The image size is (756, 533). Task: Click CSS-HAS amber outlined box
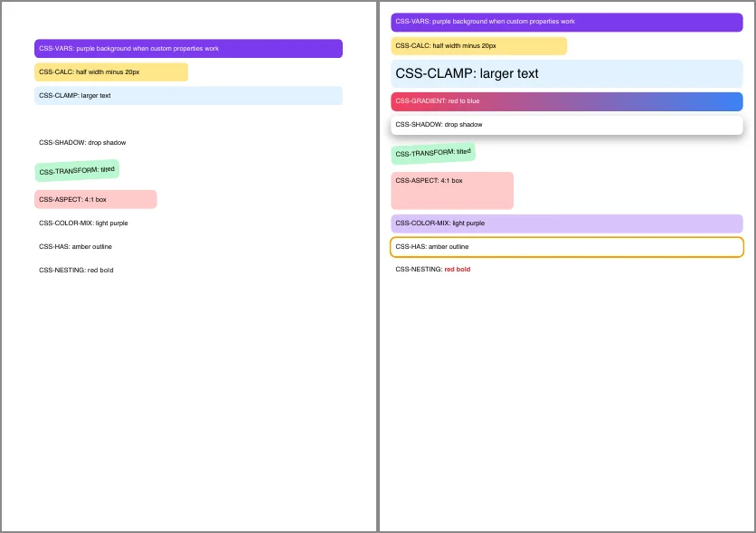point(566,247)
